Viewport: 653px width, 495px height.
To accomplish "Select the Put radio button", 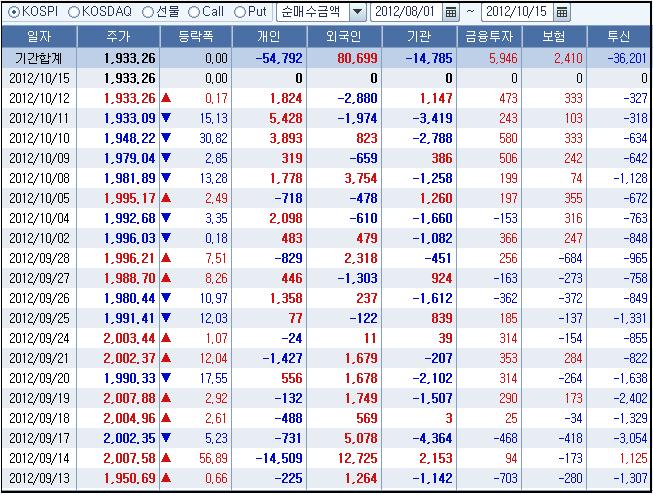I will pos(239,12).
